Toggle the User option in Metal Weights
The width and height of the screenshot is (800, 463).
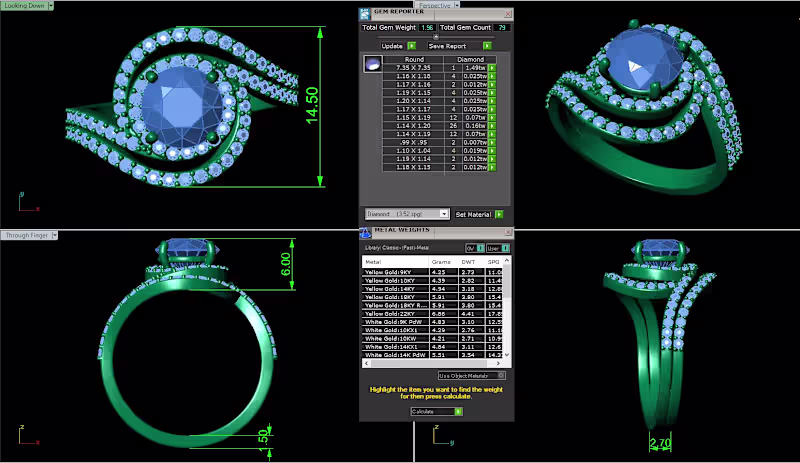(497, 248)
